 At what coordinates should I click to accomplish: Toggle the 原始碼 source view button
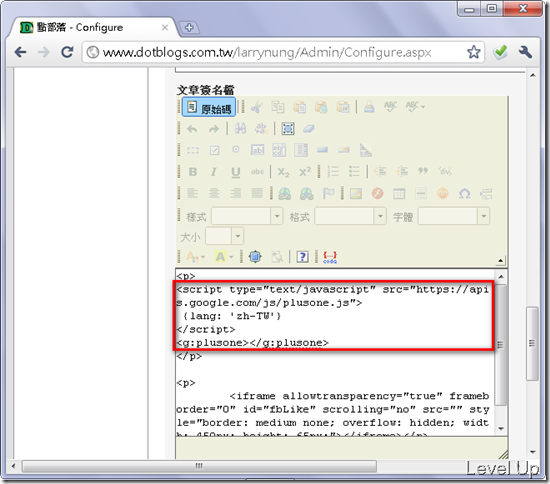click(x=209, y=107)
